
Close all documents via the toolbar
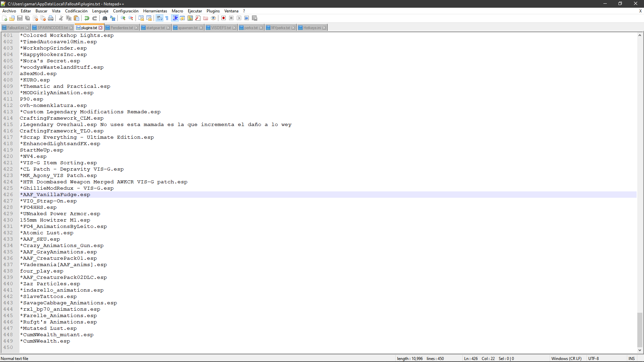click(43, 18)
